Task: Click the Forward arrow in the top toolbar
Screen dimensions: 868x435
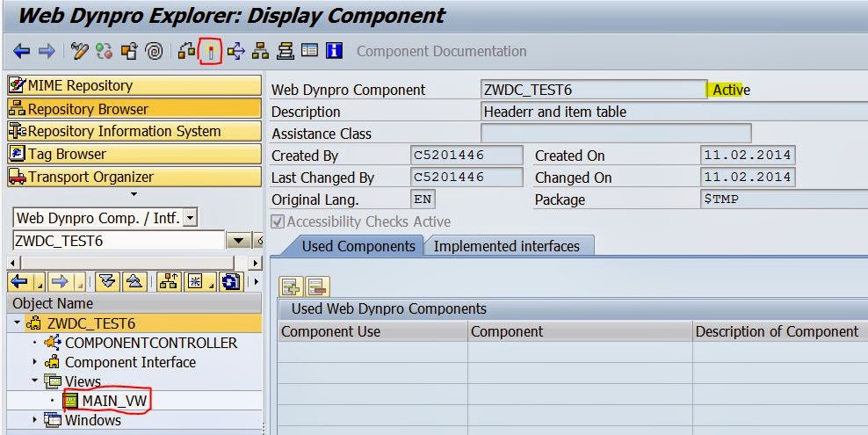Action: click(x=47, y=52)
